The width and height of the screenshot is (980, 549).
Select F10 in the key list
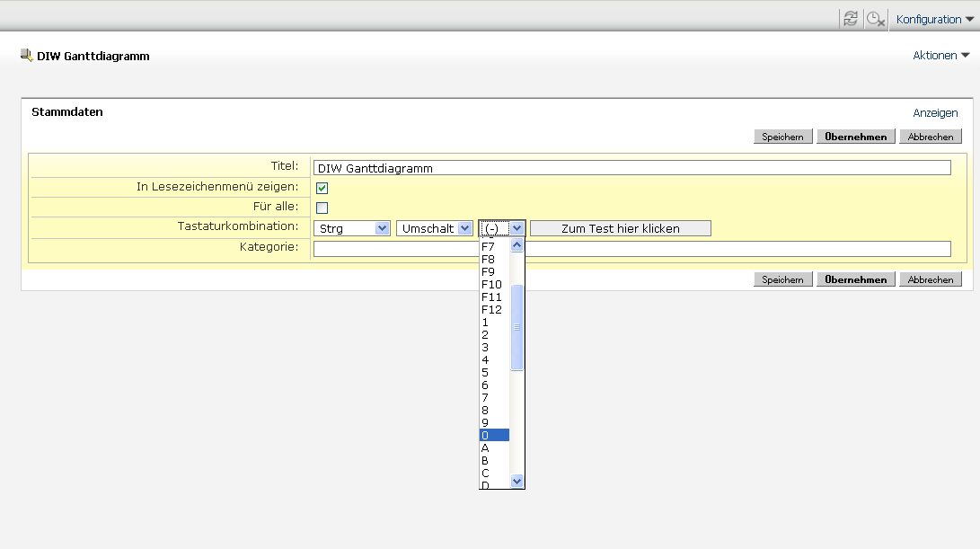point(494,284)
